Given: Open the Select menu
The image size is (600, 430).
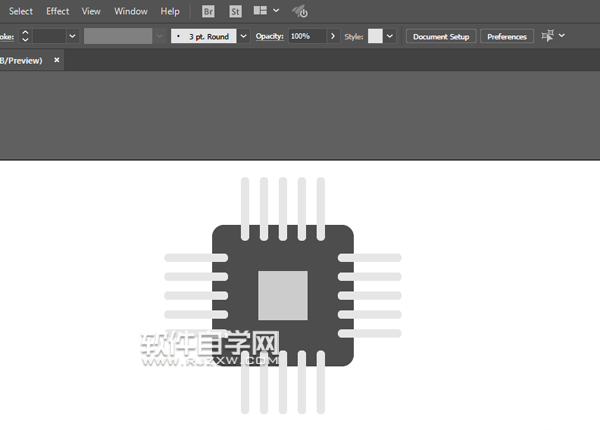Looking at the screenshot, I should click(x=21, y=11).
